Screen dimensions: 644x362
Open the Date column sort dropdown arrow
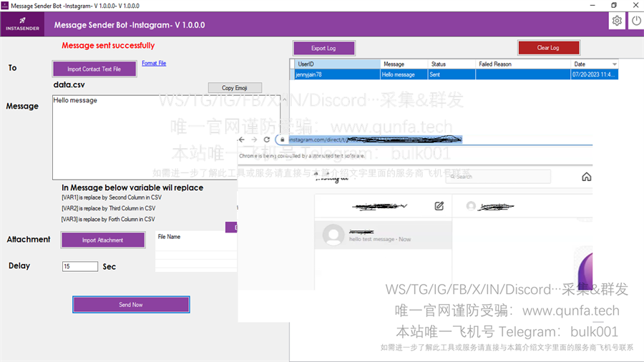tap(615, 64)
